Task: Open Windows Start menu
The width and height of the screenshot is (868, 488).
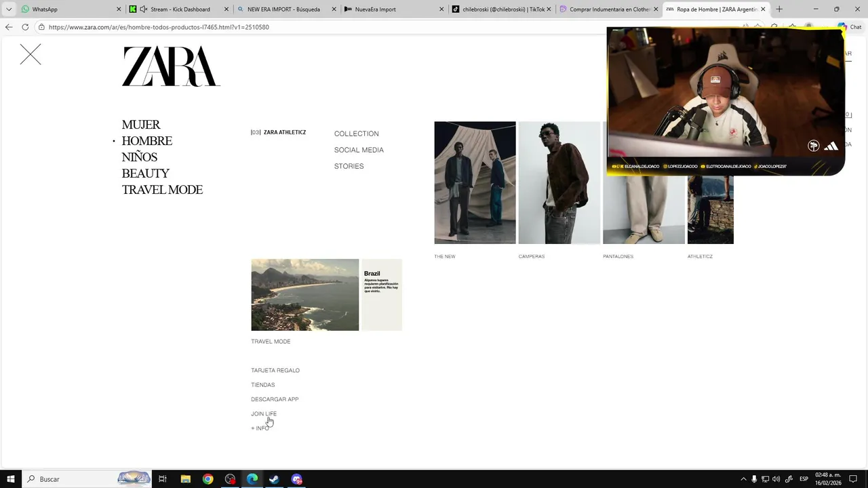Action: click(x=10, y=479)
